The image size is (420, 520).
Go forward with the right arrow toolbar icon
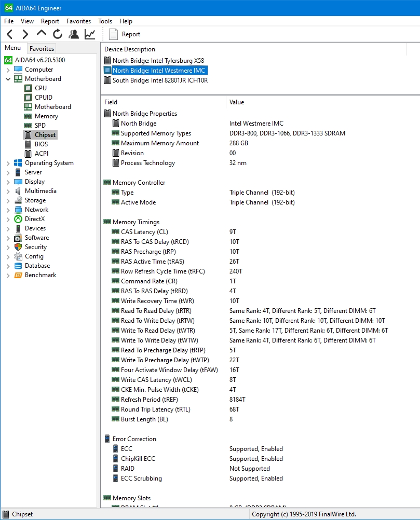25,34
